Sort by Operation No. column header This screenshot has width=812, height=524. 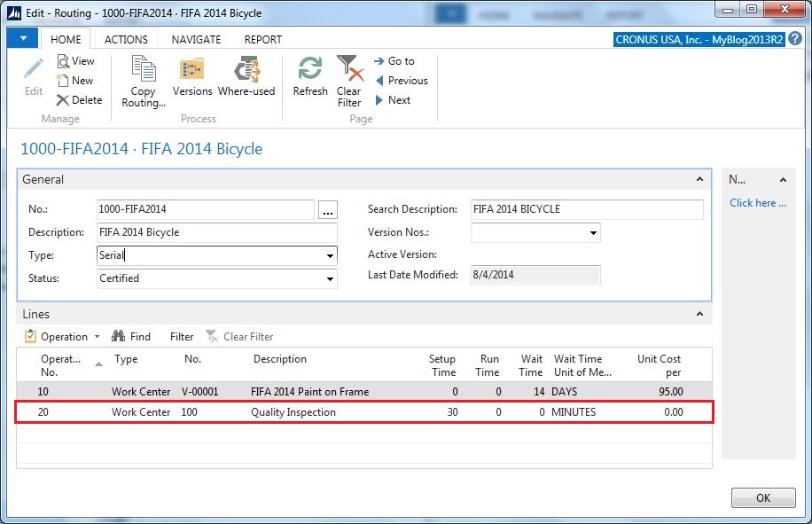pyautogui.click(x=61, y=365)
